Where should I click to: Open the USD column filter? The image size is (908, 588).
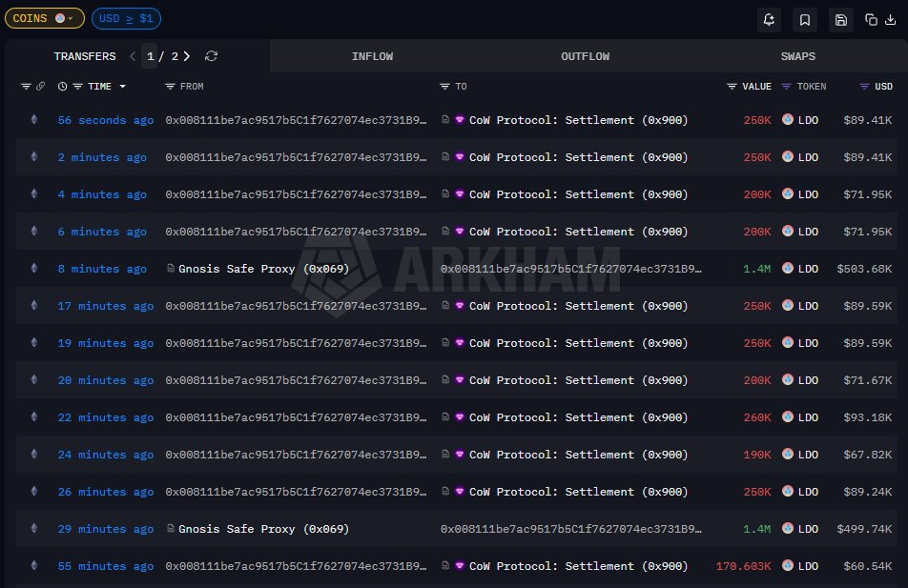click(864, 86)
